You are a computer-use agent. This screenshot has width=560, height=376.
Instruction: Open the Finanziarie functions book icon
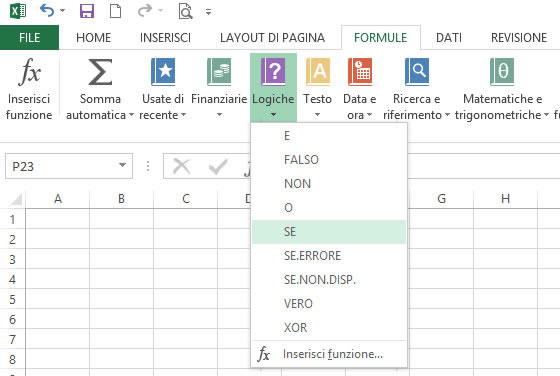pyautogui.click(x=219, y=72)
